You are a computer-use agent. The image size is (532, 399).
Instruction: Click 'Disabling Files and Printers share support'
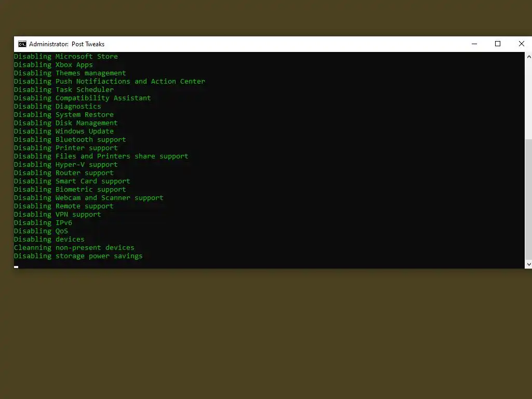coord(101,156)
